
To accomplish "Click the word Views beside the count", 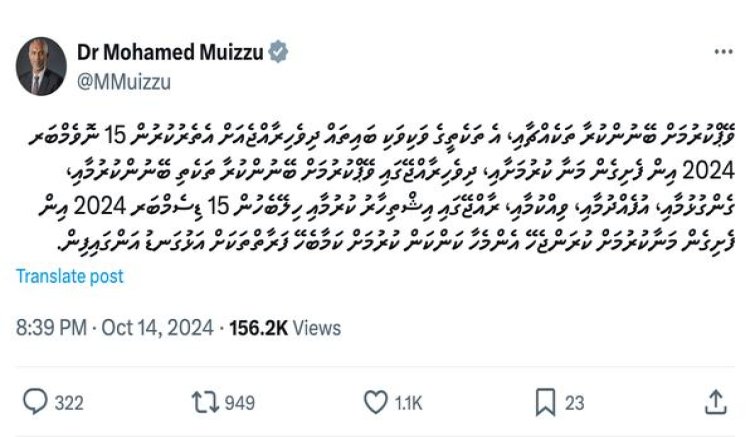I will point(316,328).
